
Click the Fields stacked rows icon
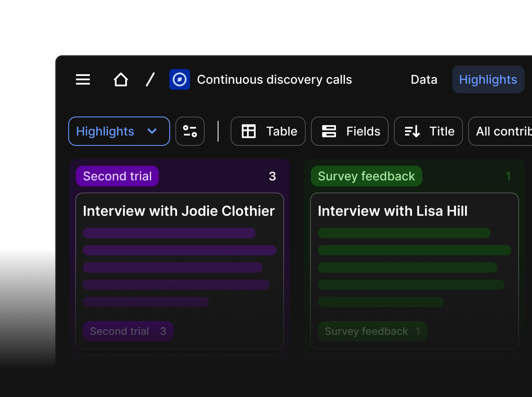[x=329, y=131]
